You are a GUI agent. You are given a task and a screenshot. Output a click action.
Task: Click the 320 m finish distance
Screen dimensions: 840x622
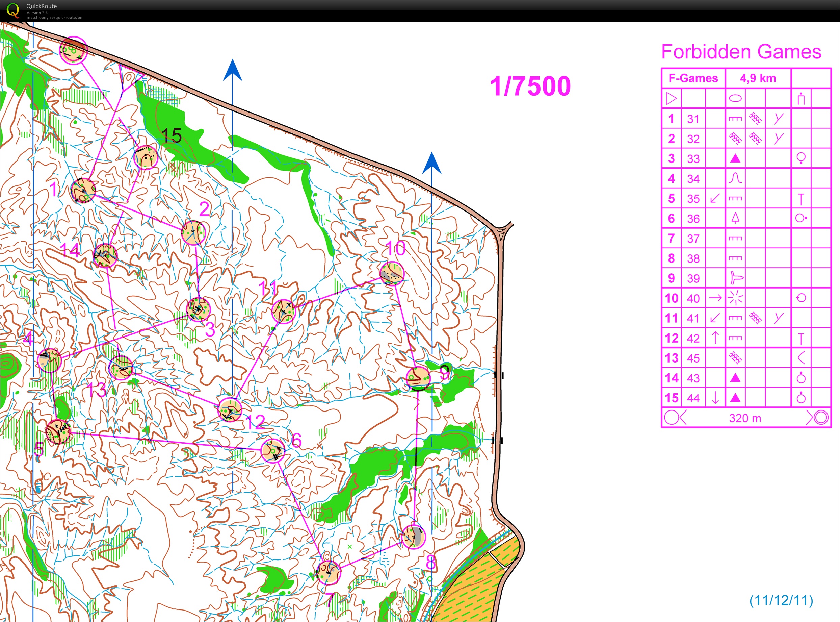point(745,418)
